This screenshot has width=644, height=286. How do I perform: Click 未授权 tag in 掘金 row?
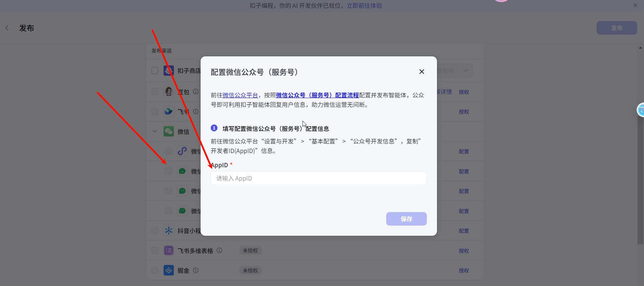(x=250, y=270)
